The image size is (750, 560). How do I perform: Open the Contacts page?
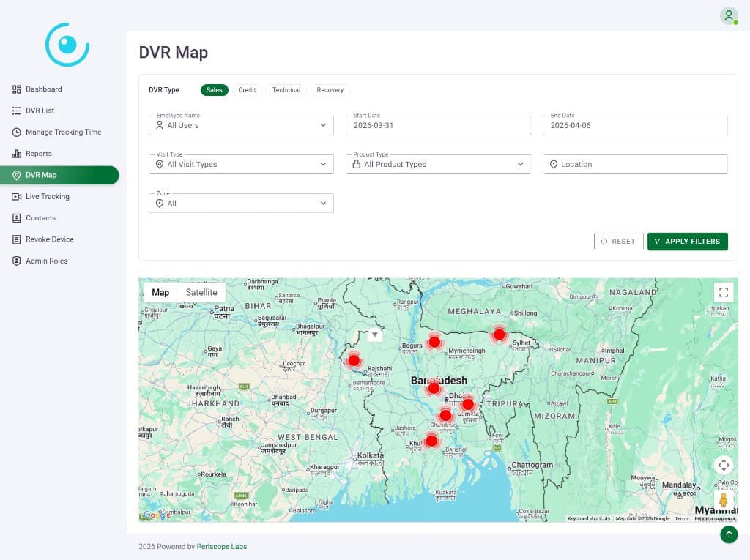click(40, 217)
